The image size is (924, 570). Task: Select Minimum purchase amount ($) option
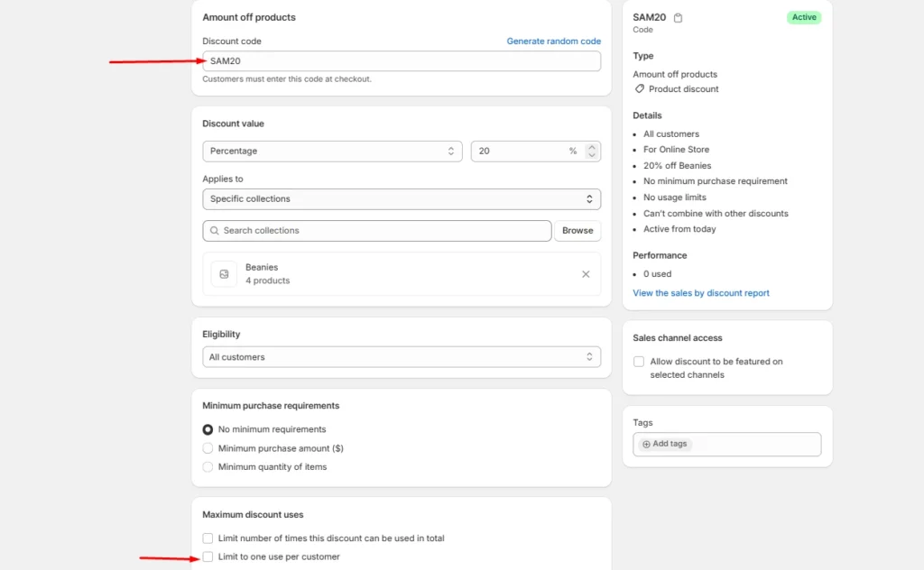point(208,448)
